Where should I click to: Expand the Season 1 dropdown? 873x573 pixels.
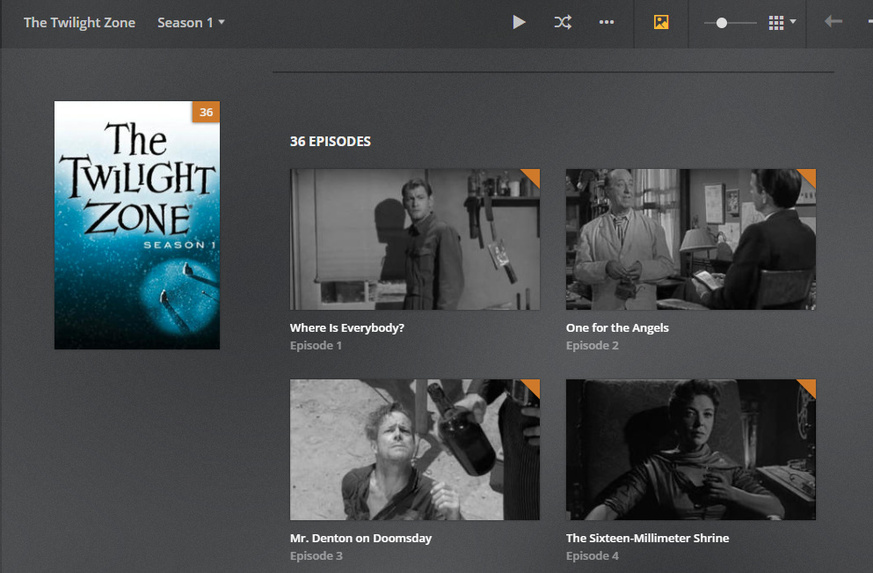click(191, 23)
